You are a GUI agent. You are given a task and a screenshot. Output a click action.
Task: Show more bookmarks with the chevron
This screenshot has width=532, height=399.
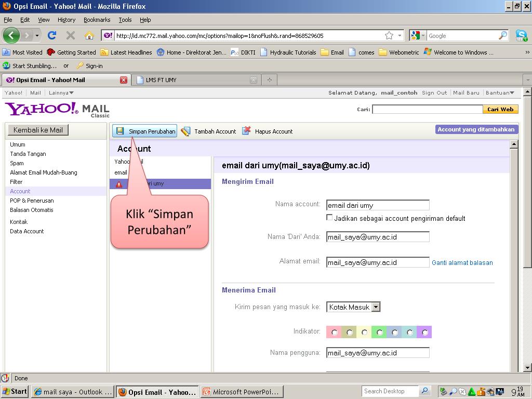point(527,52)
